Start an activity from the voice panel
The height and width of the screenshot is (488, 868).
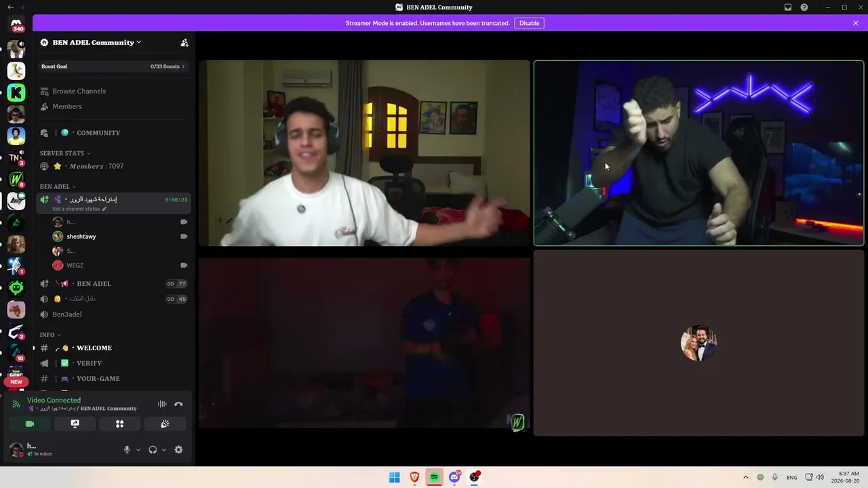pos(120,424)
